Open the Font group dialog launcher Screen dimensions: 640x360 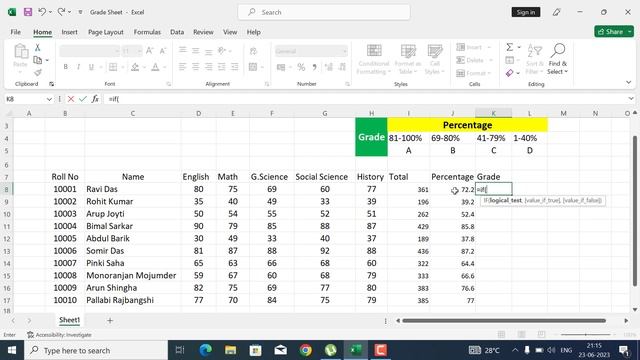tap(169, 84)
